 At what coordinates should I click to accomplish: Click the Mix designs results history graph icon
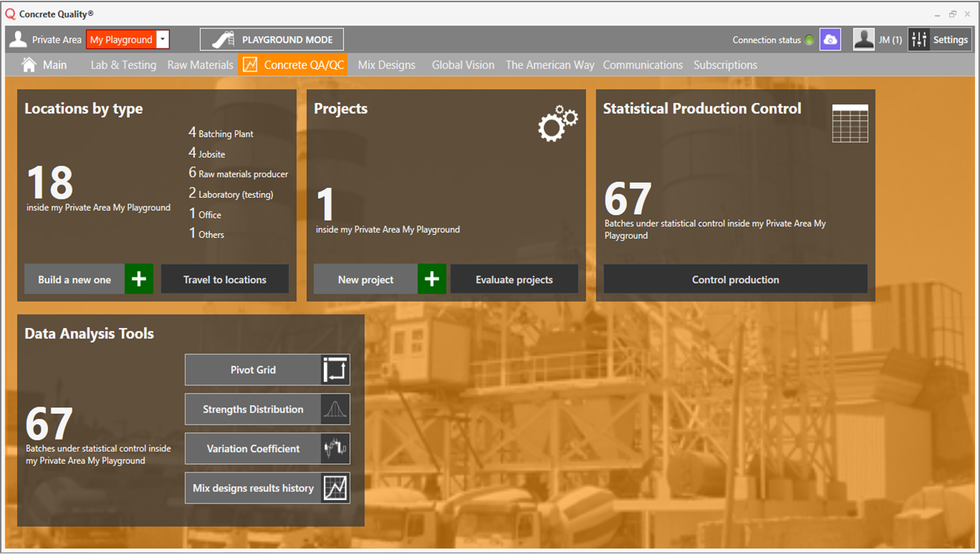(335, 489)
